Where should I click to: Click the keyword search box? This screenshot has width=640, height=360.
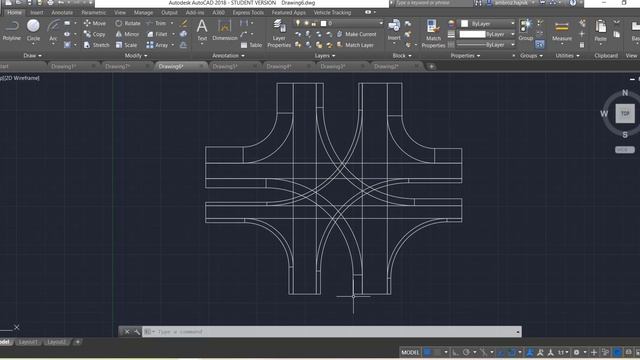click(432, 3)
